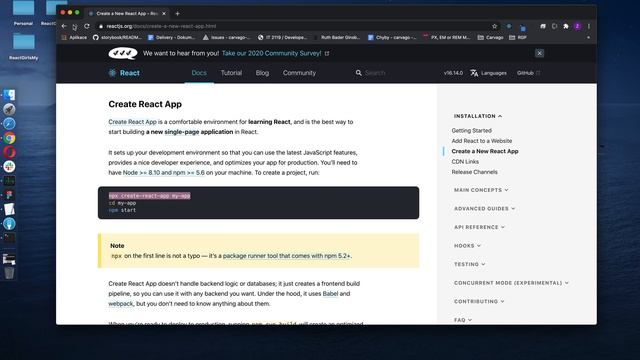Screen dimensions: 640x360
Task: Open the Issues - carvago bookmark
Action: (x=226, y=38)
